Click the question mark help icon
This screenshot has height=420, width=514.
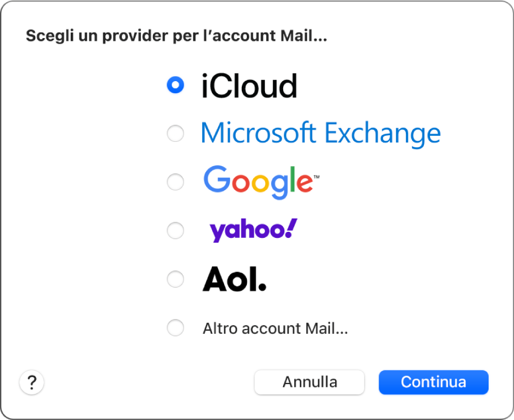[x=31, y=382]
